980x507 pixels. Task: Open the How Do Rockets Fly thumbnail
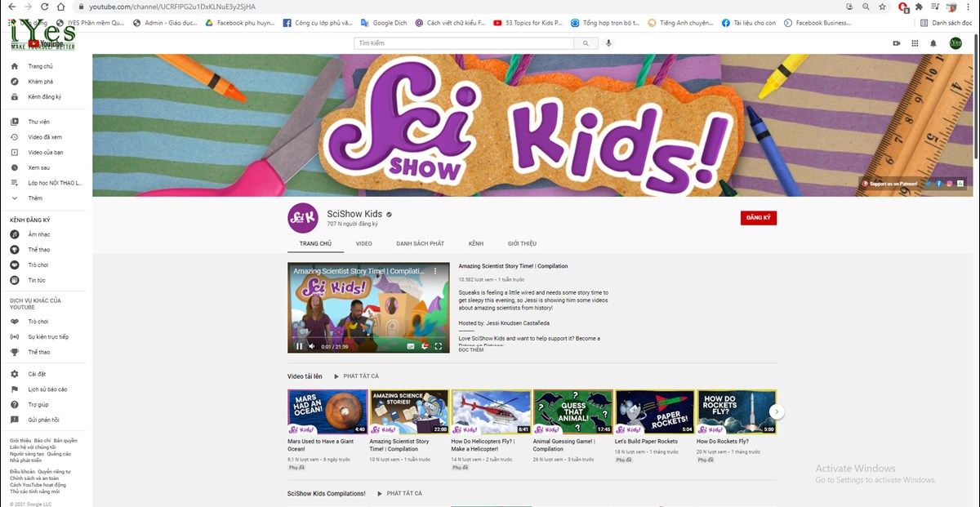tap(736, 411)
